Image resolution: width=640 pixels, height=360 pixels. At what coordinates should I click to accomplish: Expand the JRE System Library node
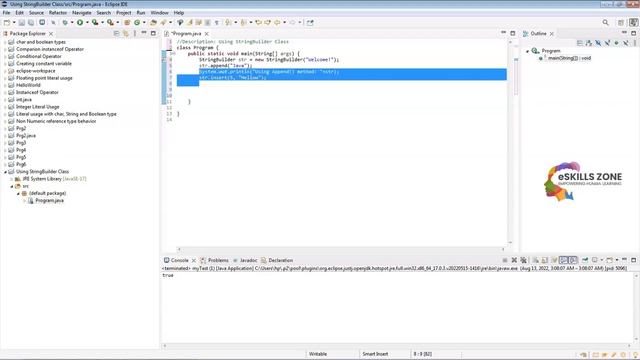(11, 179)
